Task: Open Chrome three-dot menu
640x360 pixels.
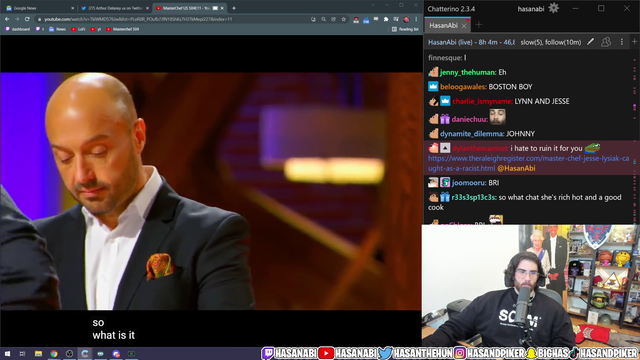Action: coord(416,19)
